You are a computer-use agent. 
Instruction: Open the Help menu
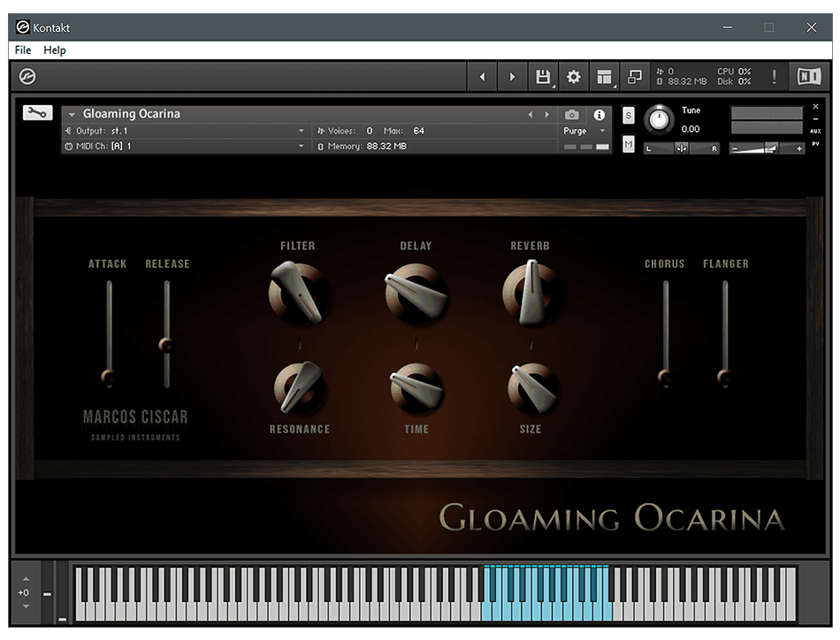(x=55, y=50)
